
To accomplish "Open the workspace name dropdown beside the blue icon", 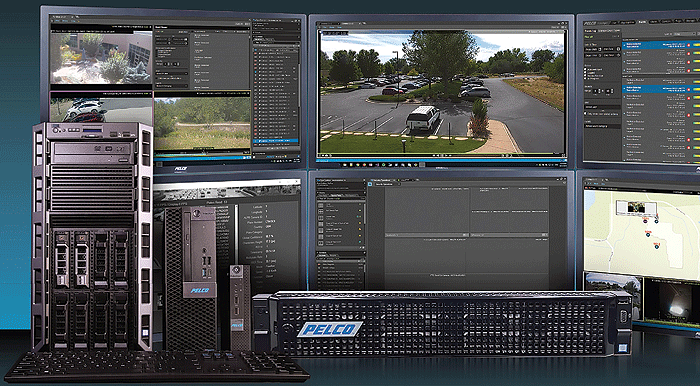I will click(387, 184).
